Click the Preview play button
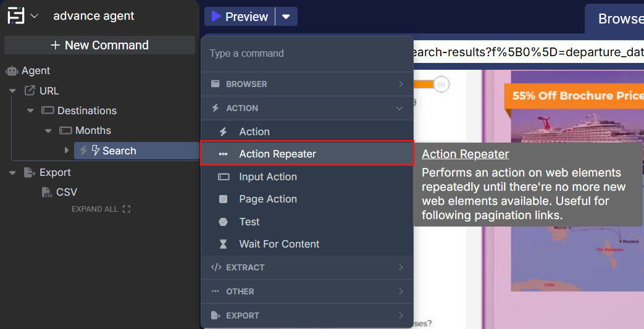 240,17
